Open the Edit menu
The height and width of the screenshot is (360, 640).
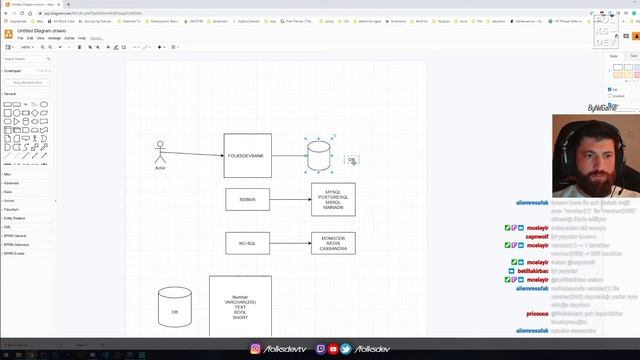tap(30, 38)
